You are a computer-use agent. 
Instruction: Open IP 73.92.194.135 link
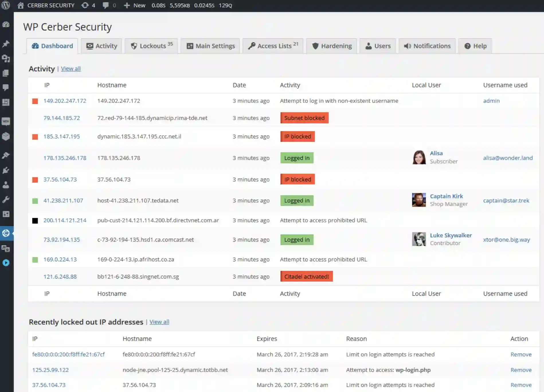[x=62, y=240]
